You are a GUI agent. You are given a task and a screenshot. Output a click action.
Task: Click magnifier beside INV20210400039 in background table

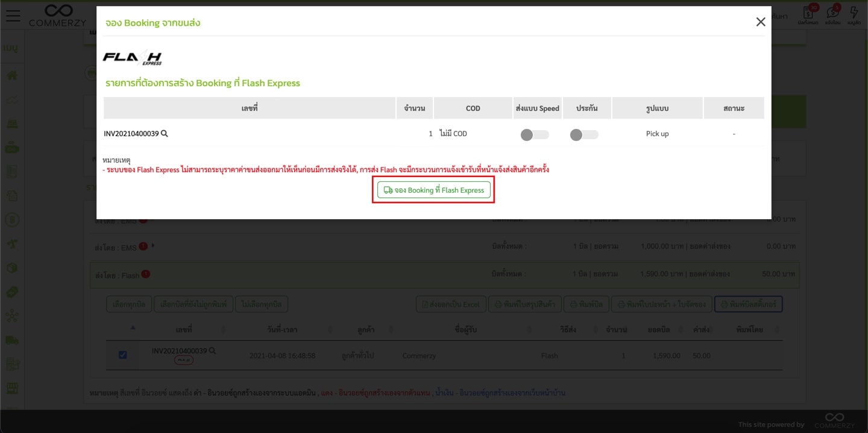(x=213, y=350)
